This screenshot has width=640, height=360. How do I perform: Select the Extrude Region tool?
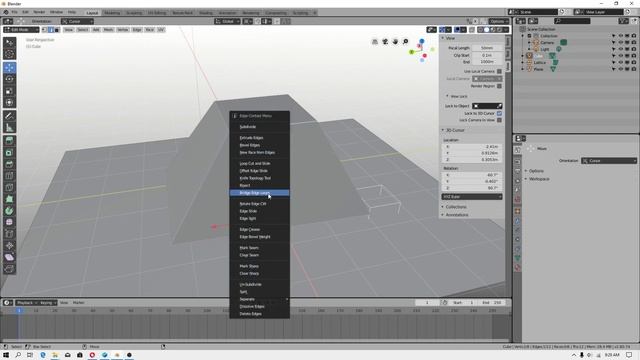[x=9, y=141]
